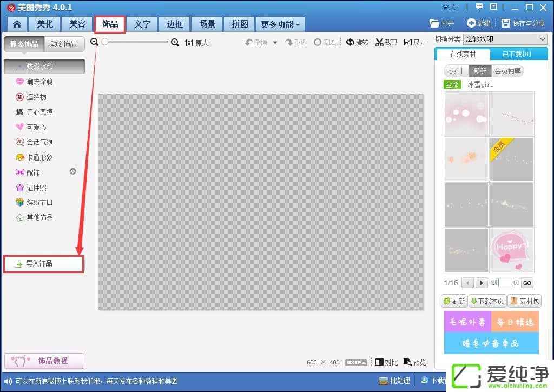Expand the 配饰 category arrow

[x=73, y=171]
